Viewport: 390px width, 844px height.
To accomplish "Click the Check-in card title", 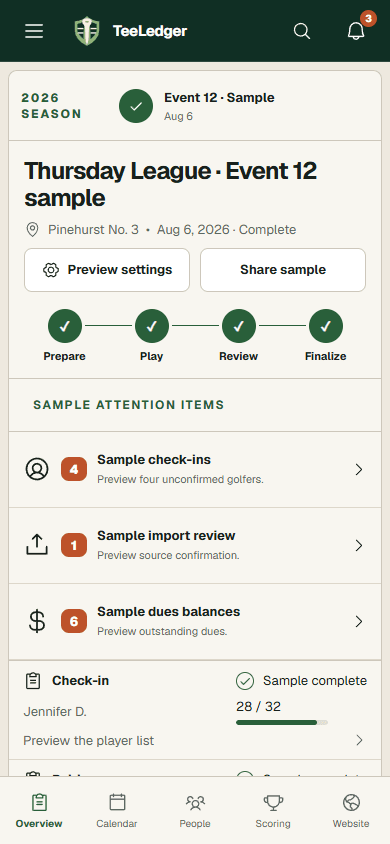I will [81, 681].
